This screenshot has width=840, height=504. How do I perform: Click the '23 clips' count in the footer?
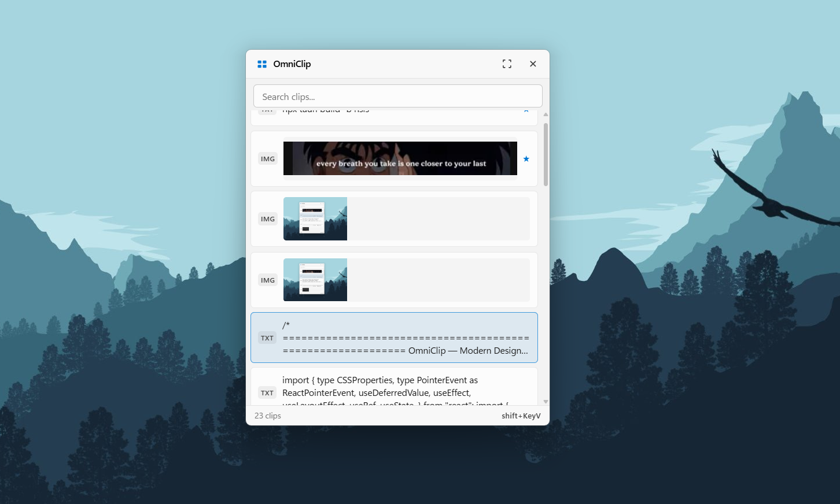[x=268, y=416]
